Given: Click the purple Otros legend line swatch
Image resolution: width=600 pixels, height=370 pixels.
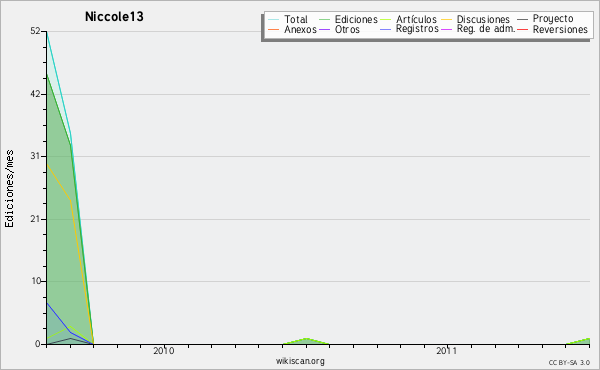Looking at the screenshot, I should tap(324, 29).
